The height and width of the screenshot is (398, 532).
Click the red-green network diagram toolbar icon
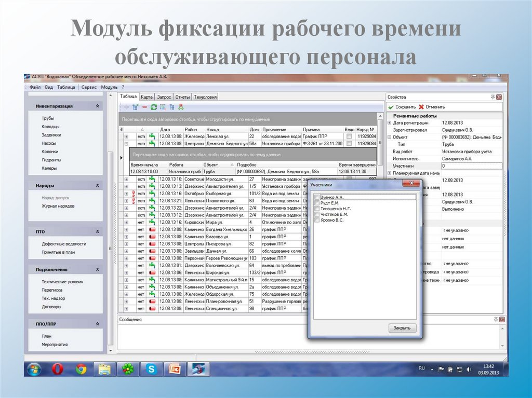click(x=181, y=107)
